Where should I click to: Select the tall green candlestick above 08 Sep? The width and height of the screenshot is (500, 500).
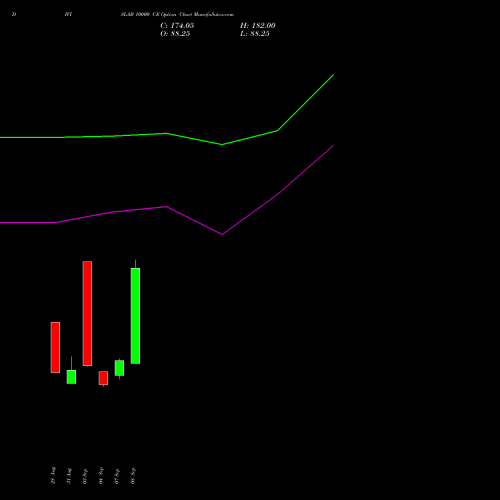135,316
